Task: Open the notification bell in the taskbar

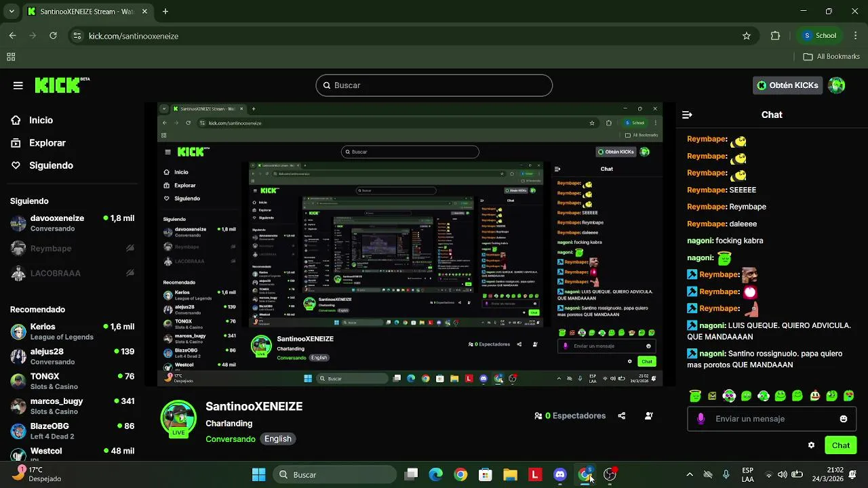Action: tap(852, 474)
